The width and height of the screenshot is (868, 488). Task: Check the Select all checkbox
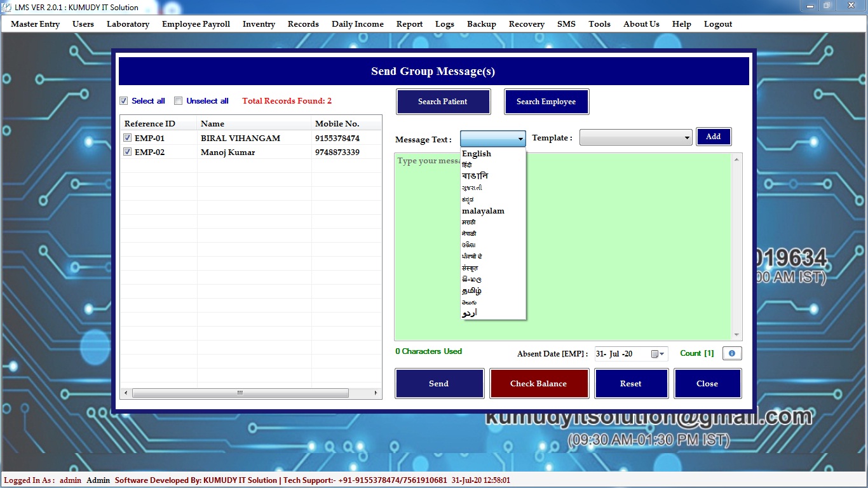tap(124, 101)
